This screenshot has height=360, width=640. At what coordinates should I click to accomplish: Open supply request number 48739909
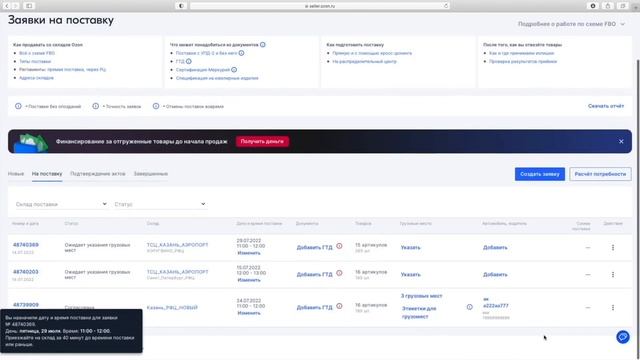(26, 305)
